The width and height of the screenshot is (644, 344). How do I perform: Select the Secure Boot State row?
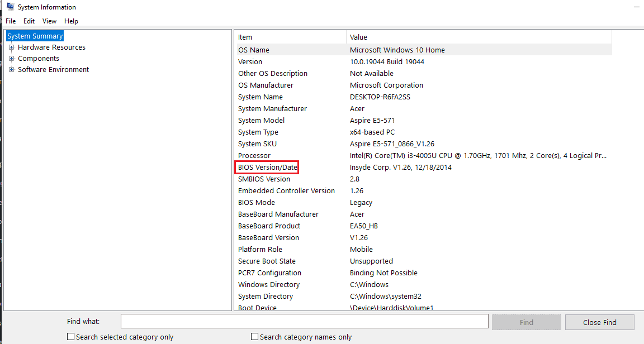(267, 261)
